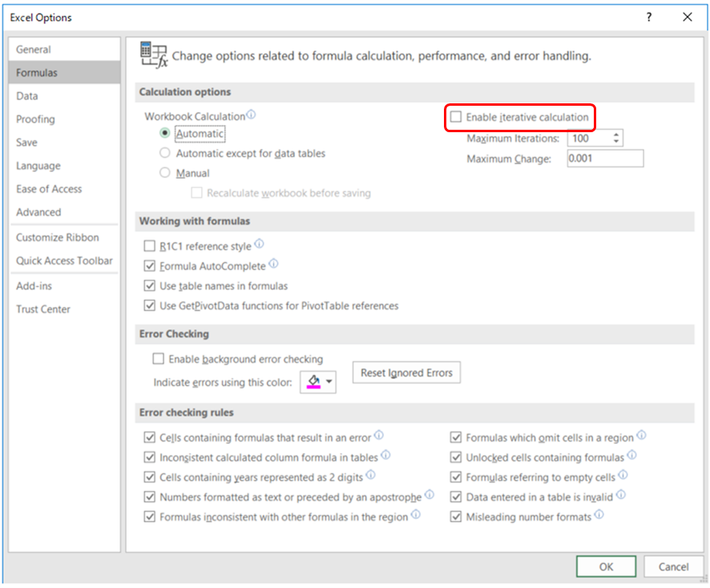Uncheck Unlocked cells containing formulas

coord(456,457)
